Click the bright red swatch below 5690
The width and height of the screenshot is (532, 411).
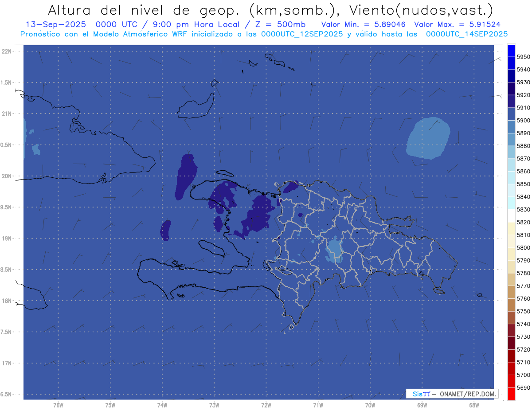click(x=511, y=394)
